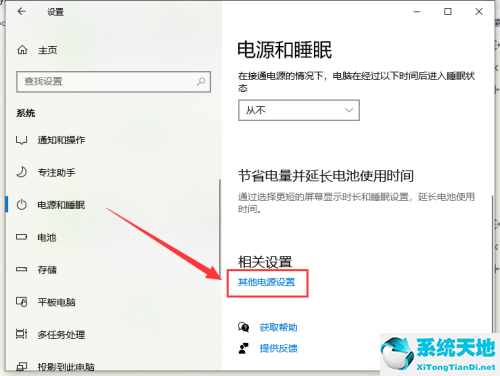Minimize the 设置 window

(x=417, y=12)
